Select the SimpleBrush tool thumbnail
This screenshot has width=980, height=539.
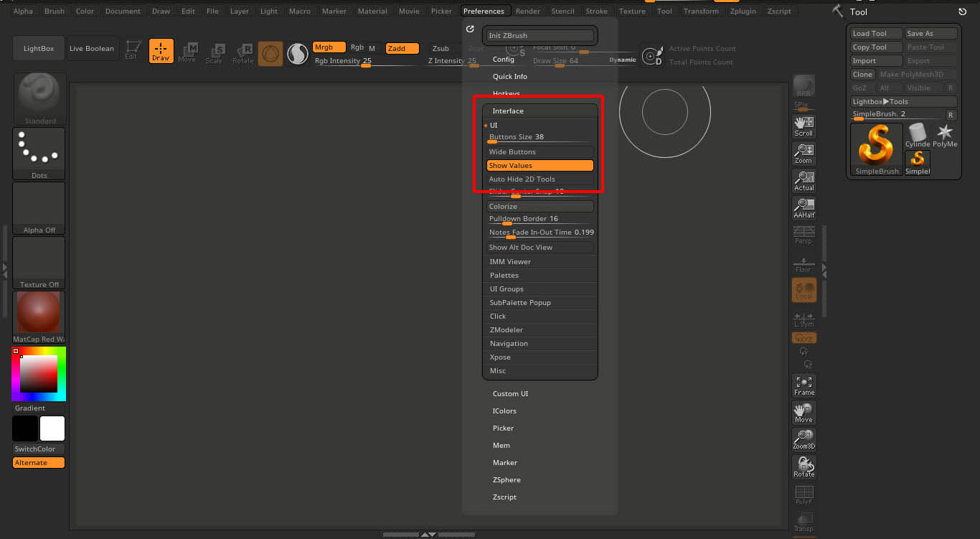(x=877, y=149)
